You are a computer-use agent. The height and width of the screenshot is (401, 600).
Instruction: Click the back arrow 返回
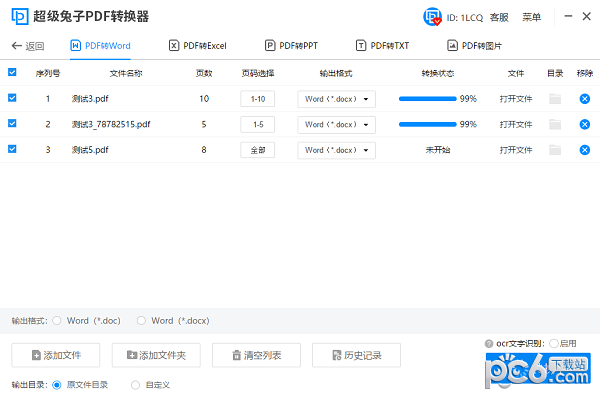(28, 46)
